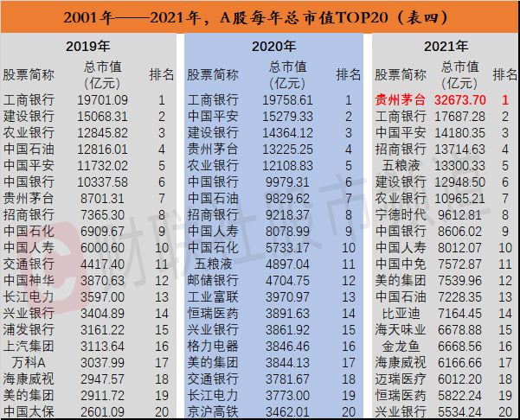Select the '邮储银行' cell
Viewport: 520px width, 420px height.
[x=213, y=280]
